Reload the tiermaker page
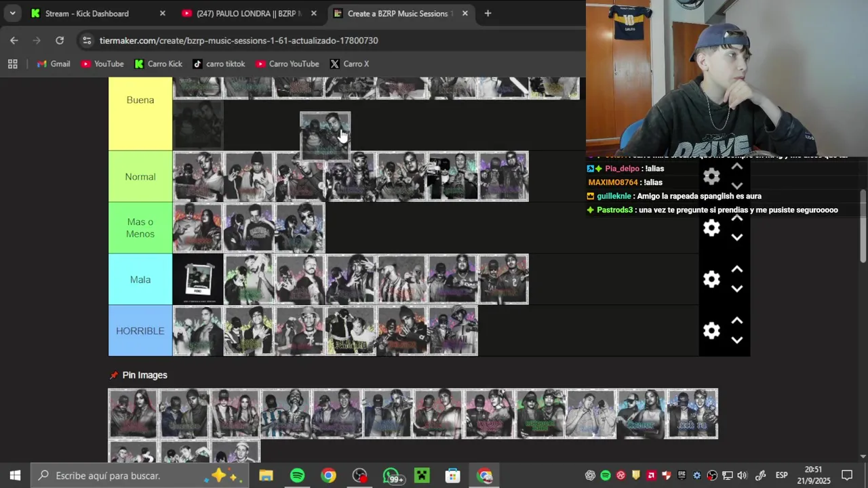The height and width of the screenshot is (488, 868). click(x=60, y=41)
